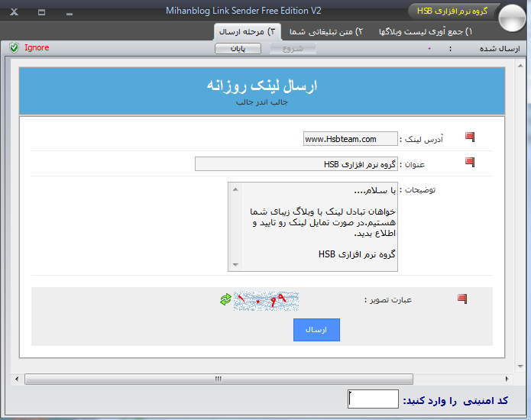The width and height of the screenshot is (531, 420).
Task: Click the پایان stop button
Action: pyautogui.click(x=238, y=48)
